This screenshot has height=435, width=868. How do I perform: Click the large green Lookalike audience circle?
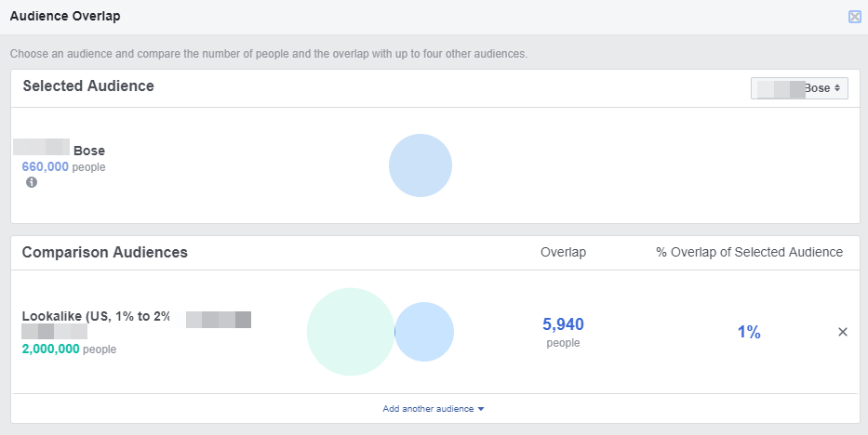click(350, 332)
